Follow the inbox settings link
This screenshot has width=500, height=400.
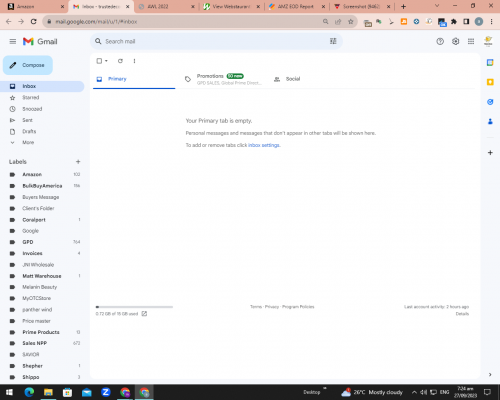(264, 145)
